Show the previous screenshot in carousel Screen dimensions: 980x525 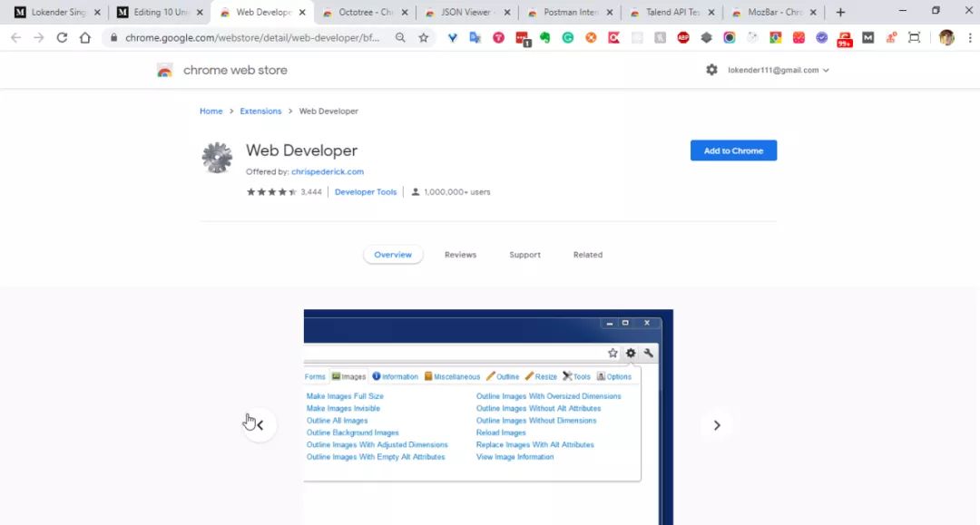click(260, 425)
